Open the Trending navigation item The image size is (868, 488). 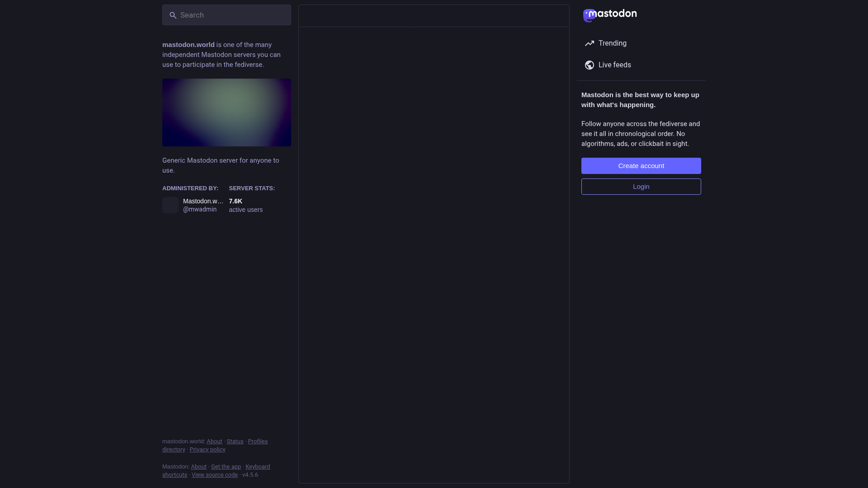[612, 43]
